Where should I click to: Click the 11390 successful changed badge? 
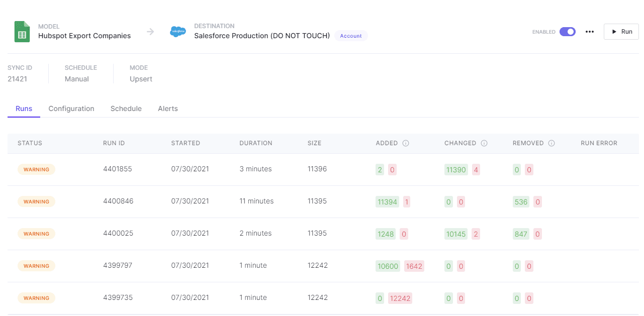(x=456, y=170)
